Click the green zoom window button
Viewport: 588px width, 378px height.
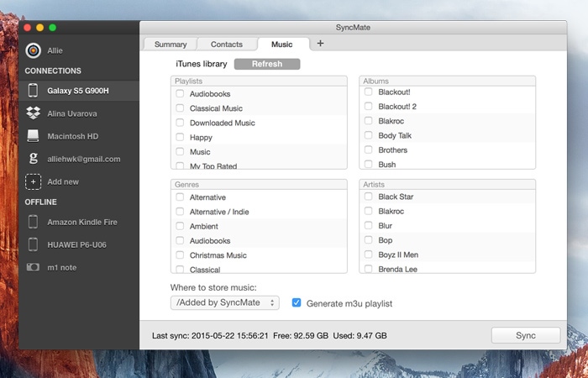(52, 28)
